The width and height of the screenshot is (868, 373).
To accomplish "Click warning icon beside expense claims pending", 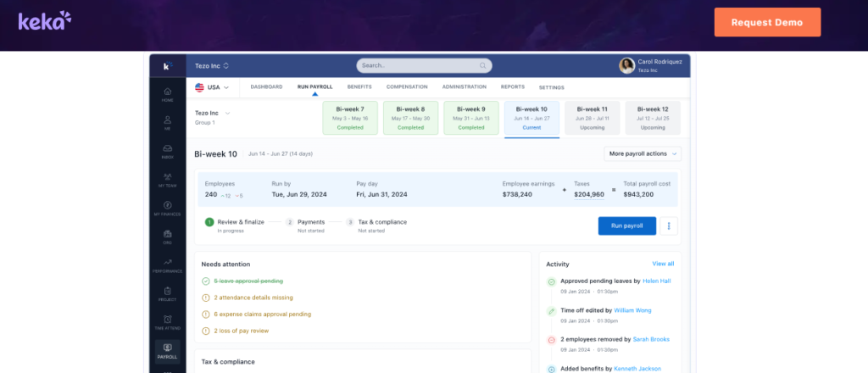I will [x=206, y=315].
